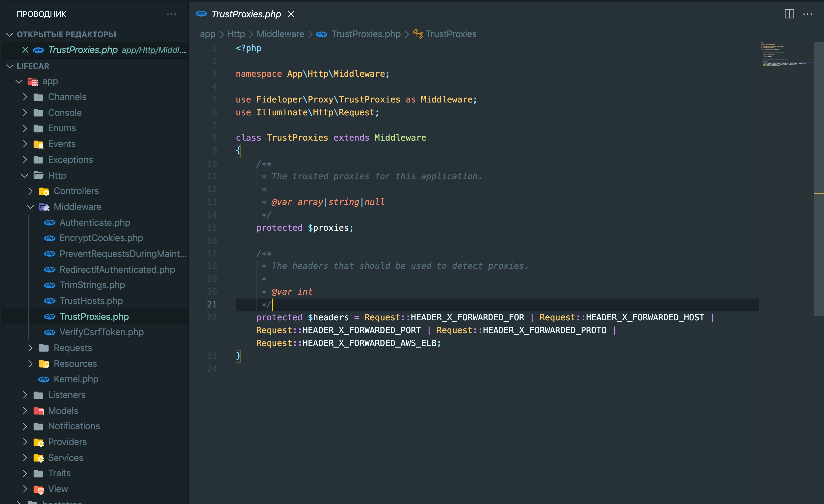The image size is (824, 504).
Task: Click the Providers folder icon
Action: [x=38, y=442]
